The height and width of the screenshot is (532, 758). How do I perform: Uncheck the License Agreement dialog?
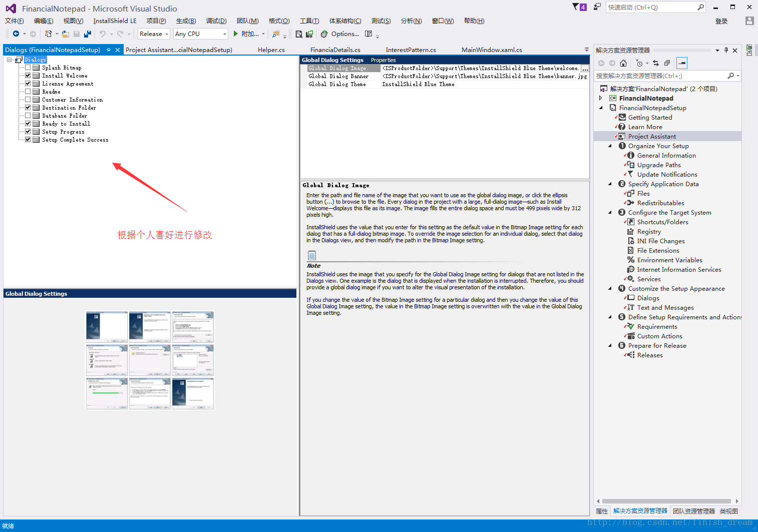tap(28, 84)
